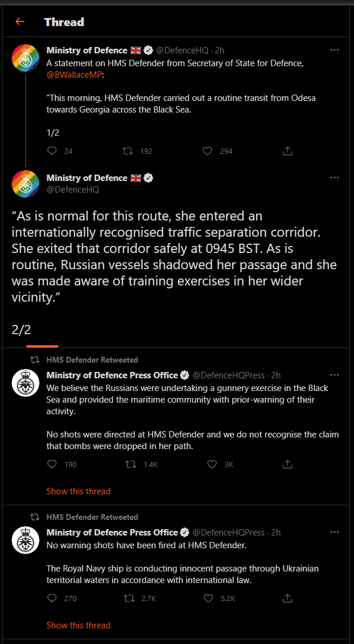Screen dimensions: 354x644
Task: Like the tweet with 3K likes
Action: (212, 464)
